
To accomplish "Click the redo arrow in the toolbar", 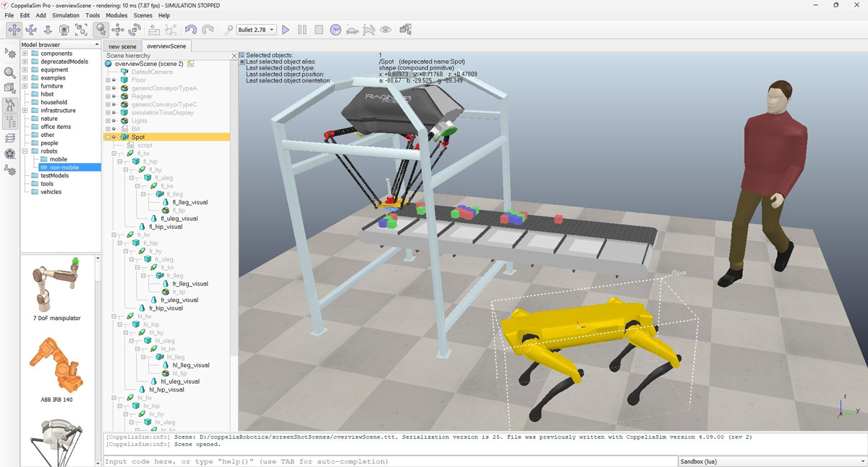I will [x=208, y=30].
